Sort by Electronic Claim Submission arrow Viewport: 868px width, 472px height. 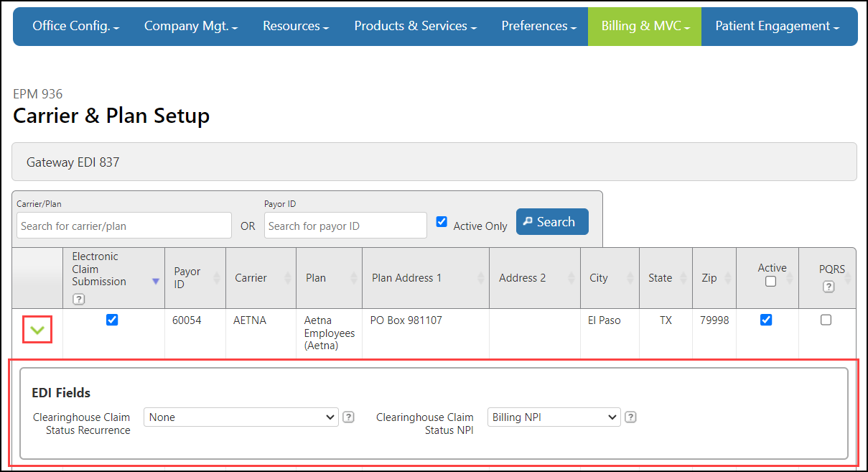click(x=156, y=282)
